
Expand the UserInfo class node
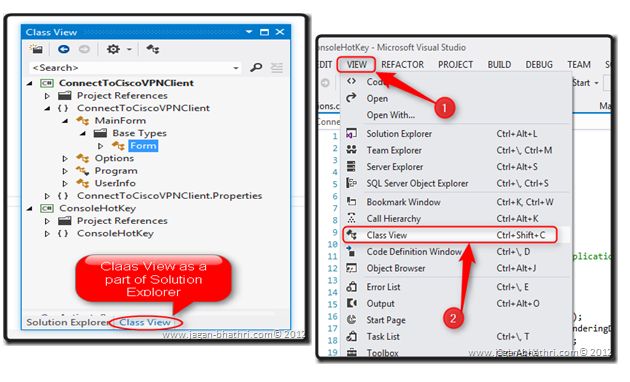65,184
